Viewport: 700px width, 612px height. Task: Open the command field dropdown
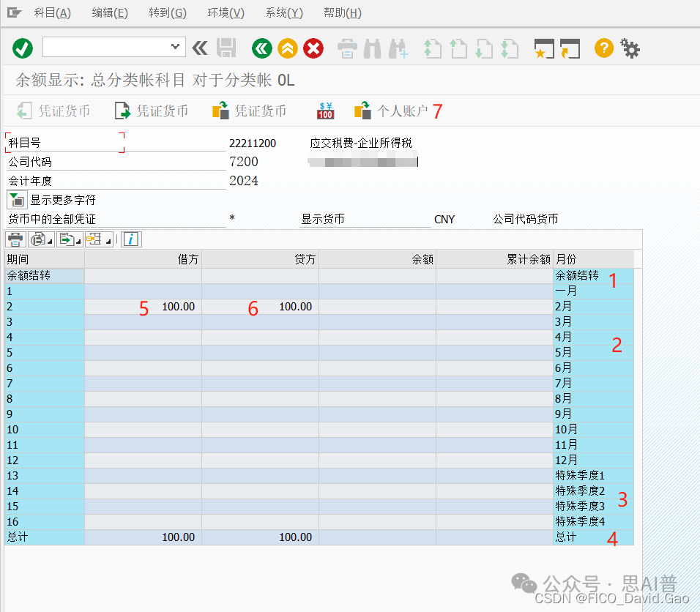pos(174,47)
